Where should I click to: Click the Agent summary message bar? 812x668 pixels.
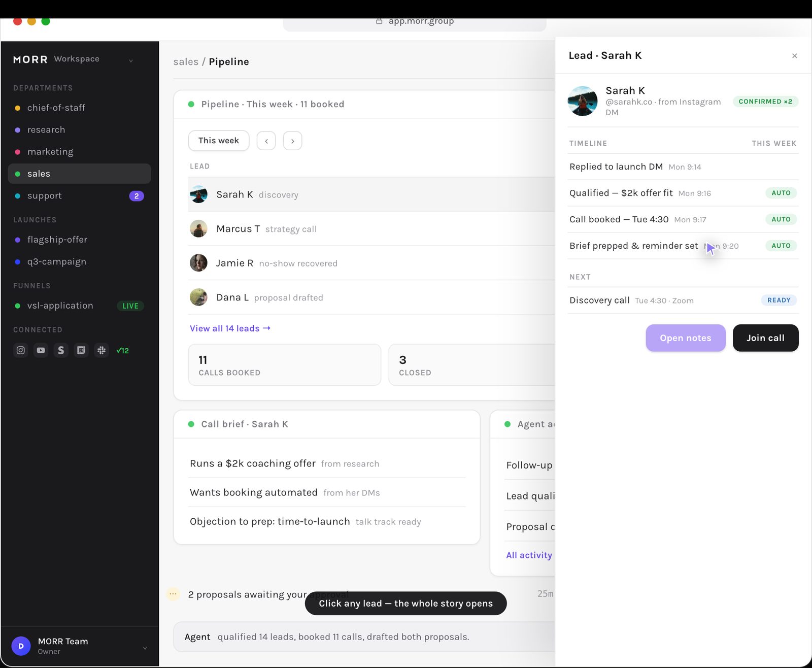pyautogui.click(x=364, y=637)
